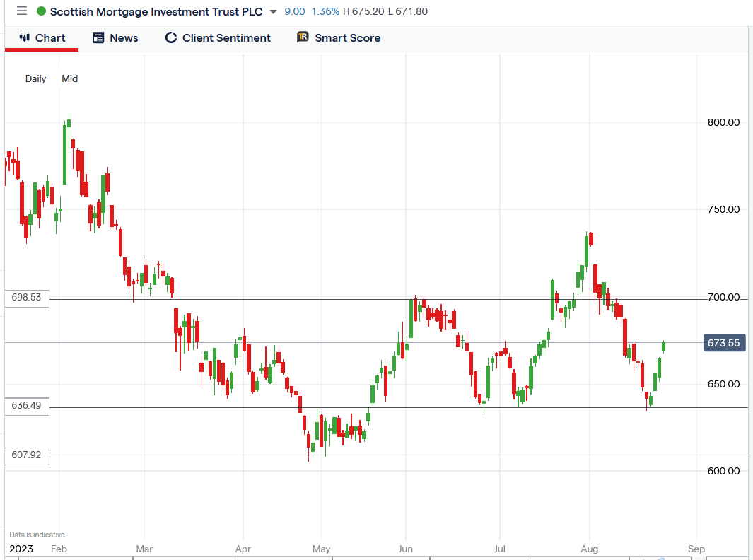
Task: Click the Jun date axis label
Action: (405, 549)
